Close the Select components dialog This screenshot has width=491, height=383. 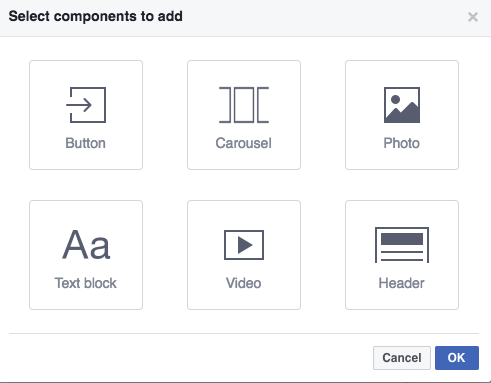coord(473,17)
